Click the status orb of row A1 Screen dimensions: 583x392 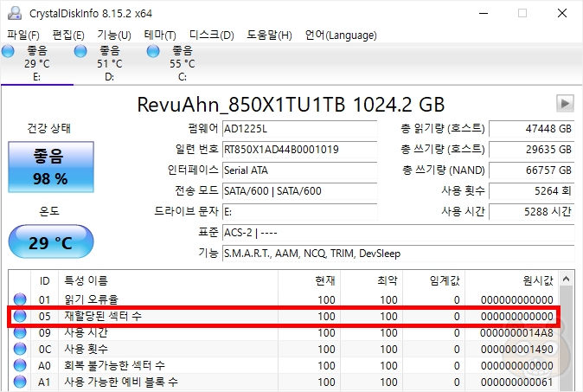[20, 382]
